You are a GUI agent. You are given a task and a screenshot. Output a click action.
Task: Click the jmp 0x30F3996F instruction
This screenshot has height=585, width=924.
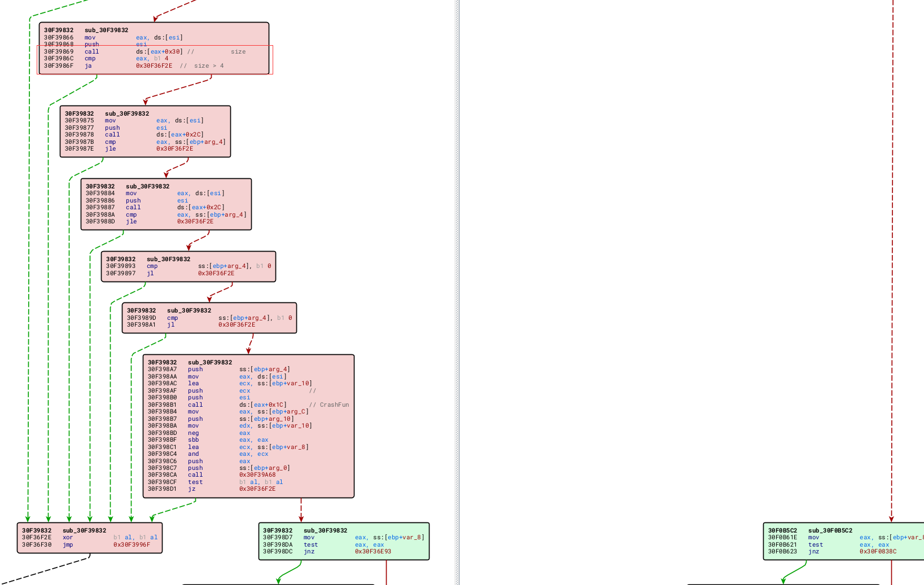tap(86, 545)
